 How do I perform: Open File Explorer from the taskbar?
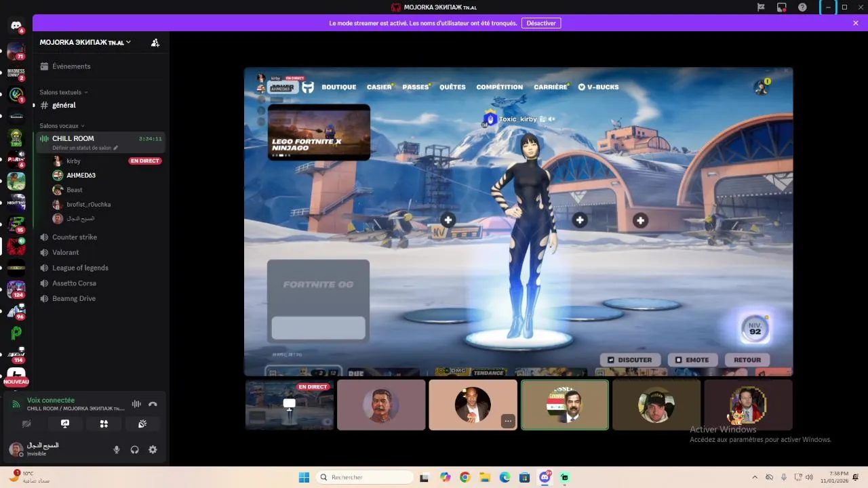485,477
